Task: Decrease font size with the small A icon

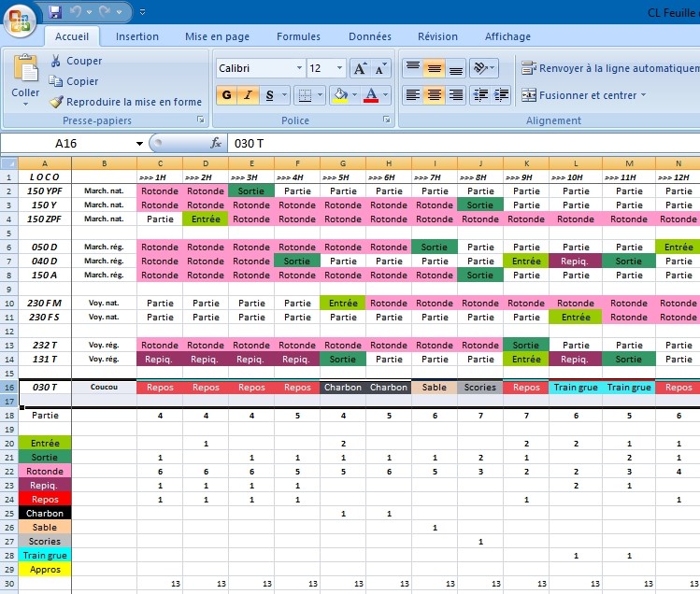Action: click(x=380, y=69)
